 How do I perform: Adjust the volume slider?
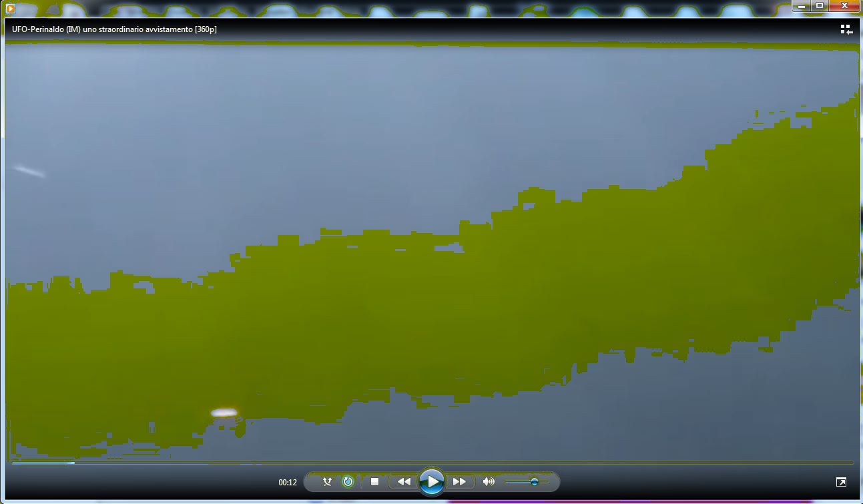click(x=527, y=481)
